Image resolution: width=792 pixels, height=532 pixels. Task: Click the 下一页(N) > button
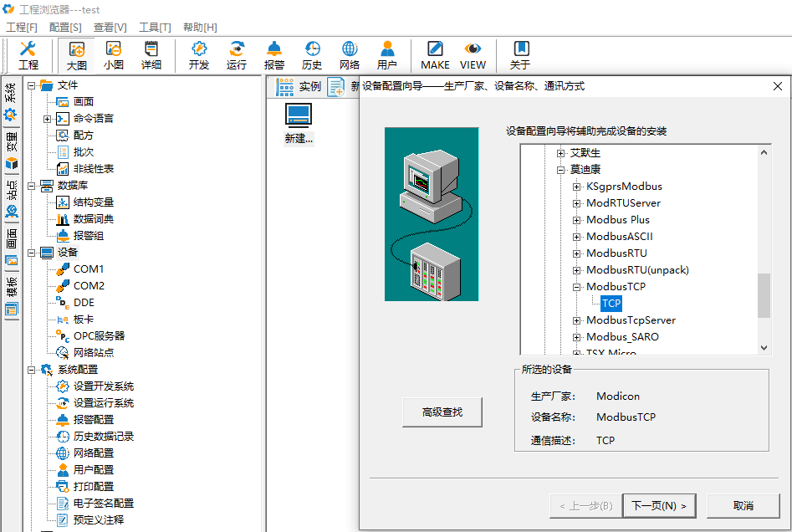659,505
